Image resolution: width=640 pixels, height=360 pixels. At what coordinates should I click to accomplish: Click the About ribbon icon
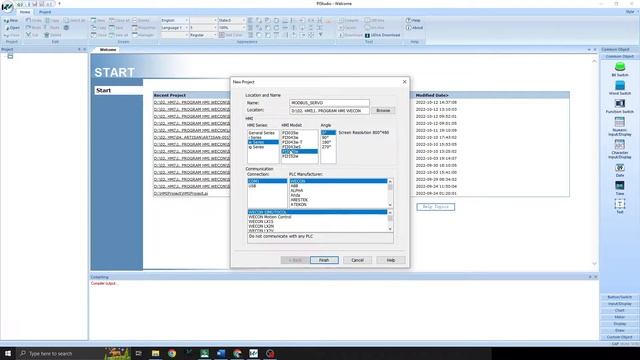point(414,28)
